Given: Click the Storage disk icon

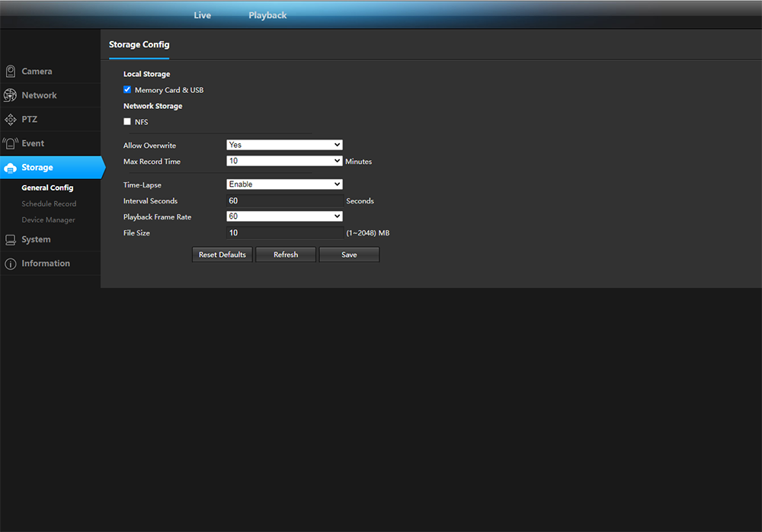Looking at the screenshot, I should 11,168.
